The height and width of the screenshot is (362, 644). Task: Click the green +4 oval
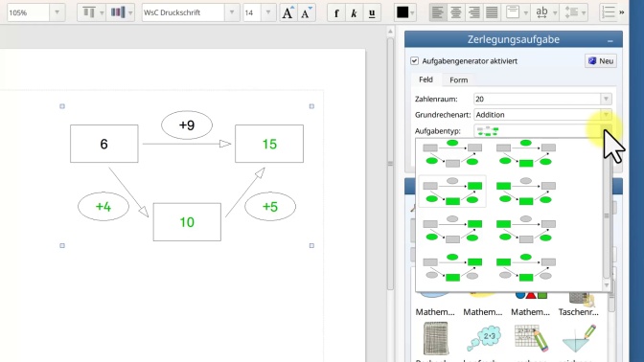[x=103, y=207]
